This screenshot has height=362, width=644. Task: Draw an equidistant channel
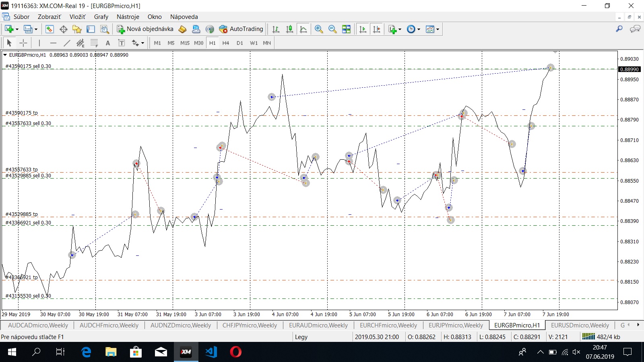click(80, 43)
